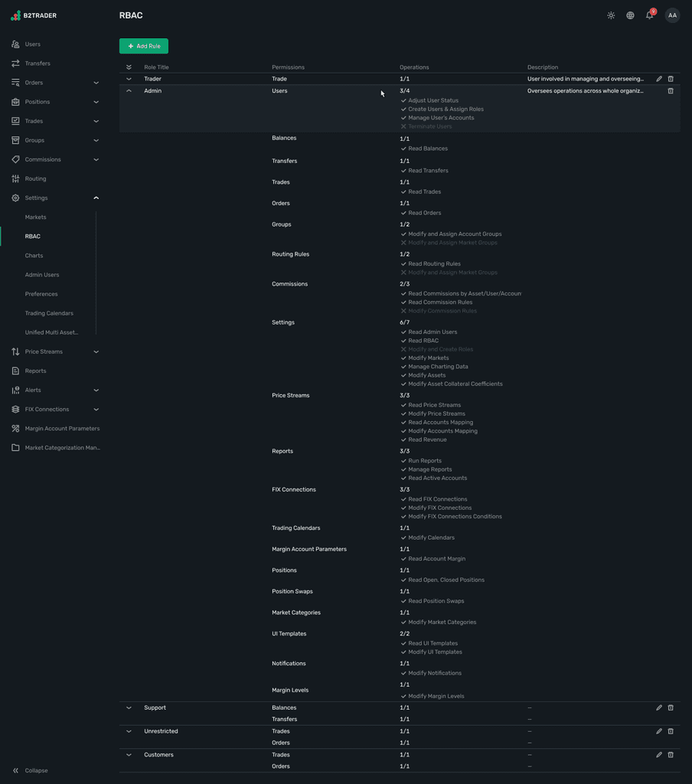Go to Trading Calendars settings page
Viewport: 692px width, 784px height.
tap(49, 313)
